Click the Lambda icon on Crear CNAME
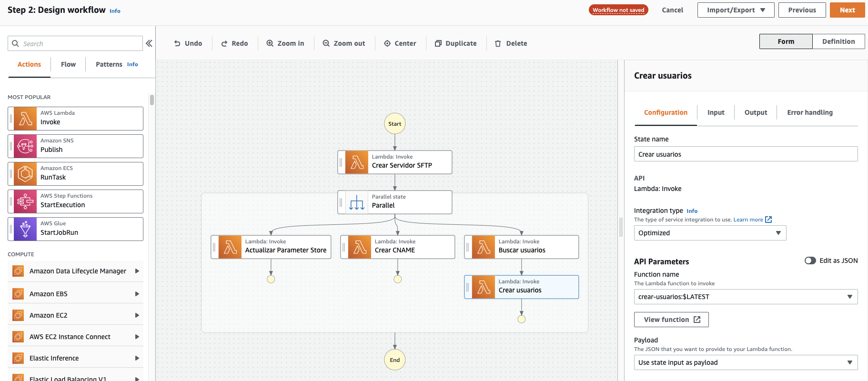Image resolution: width=868 pixels, height=381 pixels. [x=360, y=247]
